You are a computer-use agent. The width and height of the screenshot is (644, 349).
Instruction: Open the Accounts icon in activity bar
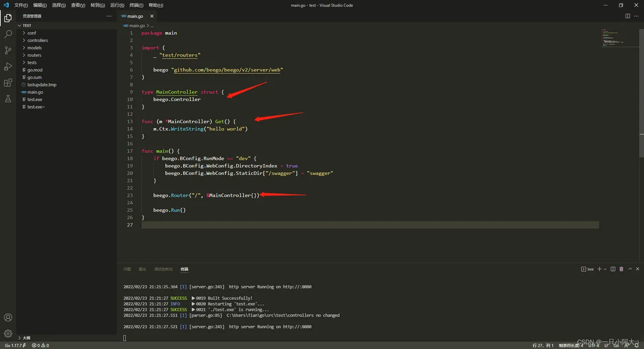(8, 318)
